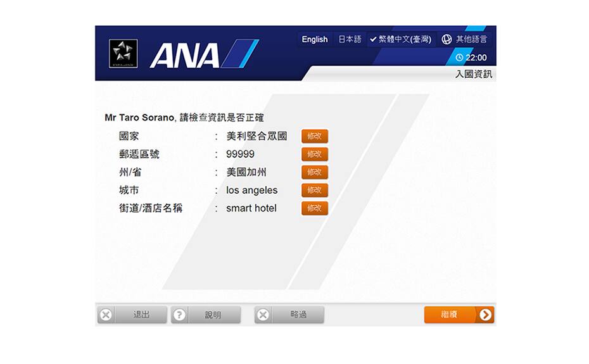The width and height of the screenshot is (589, 364).
Task: Change the smart hotel street entry
Action: [x=314, y=208]
